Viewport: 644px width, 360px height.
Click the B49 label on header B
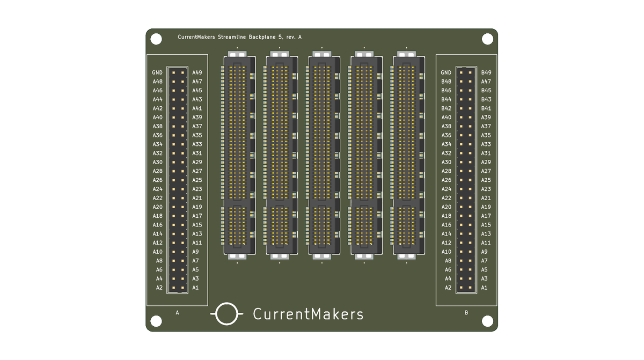tap(485, 72)
